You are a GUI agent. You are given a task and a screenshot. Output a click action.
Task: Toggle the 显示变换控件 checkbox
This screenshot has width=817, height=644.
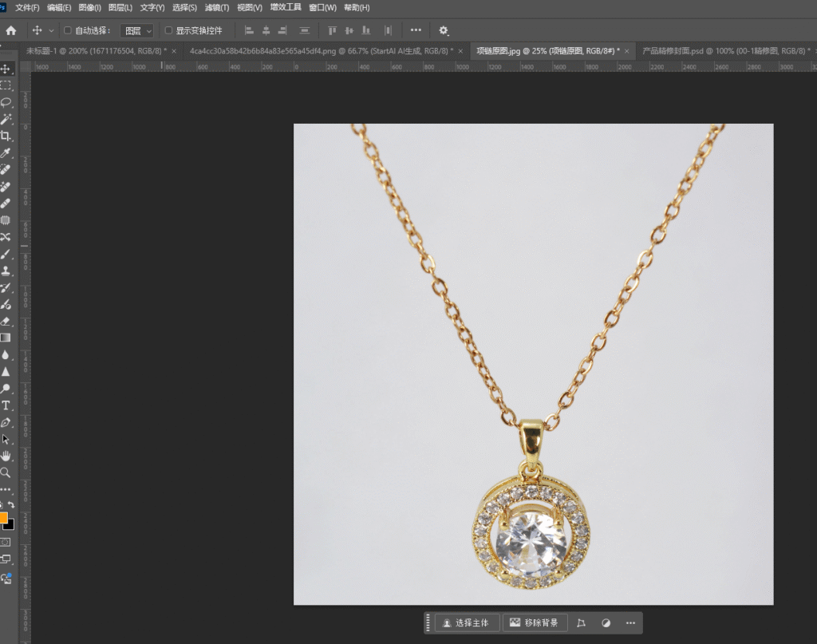168,30
